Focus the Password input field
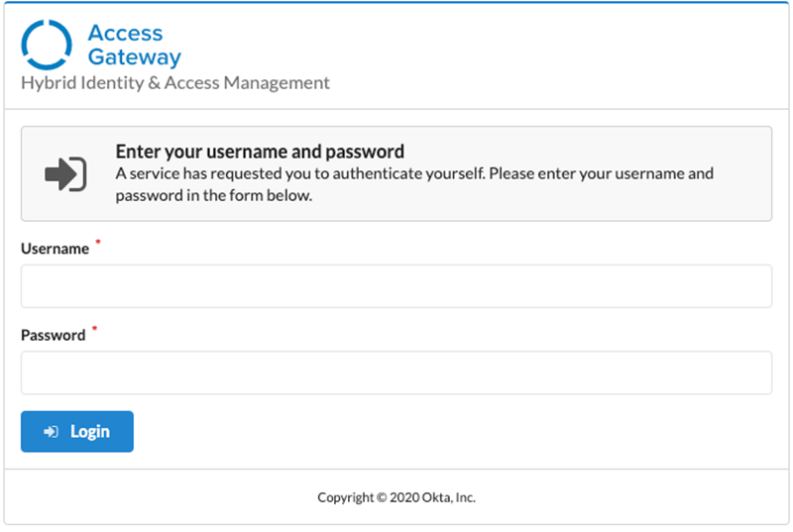The image size is (793, 532). (396, 372)
